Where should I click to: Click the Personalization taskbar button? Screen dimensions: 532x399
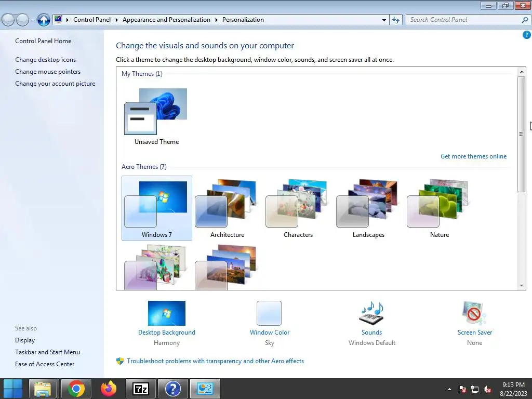[x=205, y=389]
